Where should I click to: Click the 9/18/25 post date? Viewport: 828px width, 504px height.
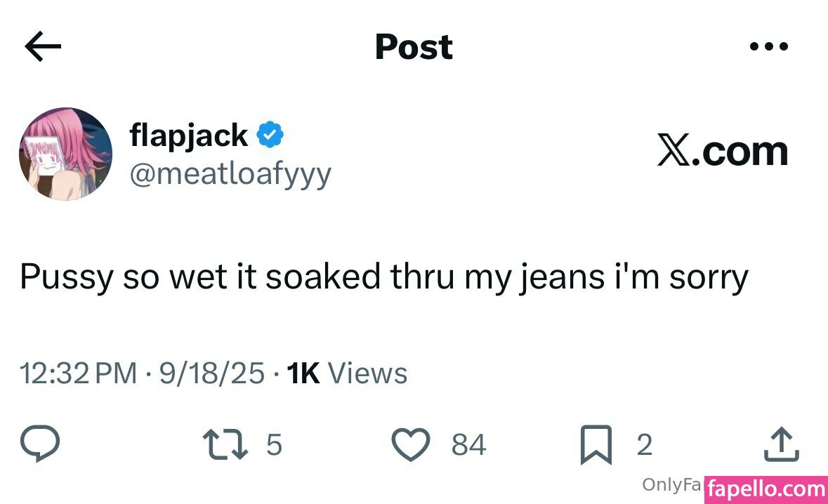pos(212,373)
